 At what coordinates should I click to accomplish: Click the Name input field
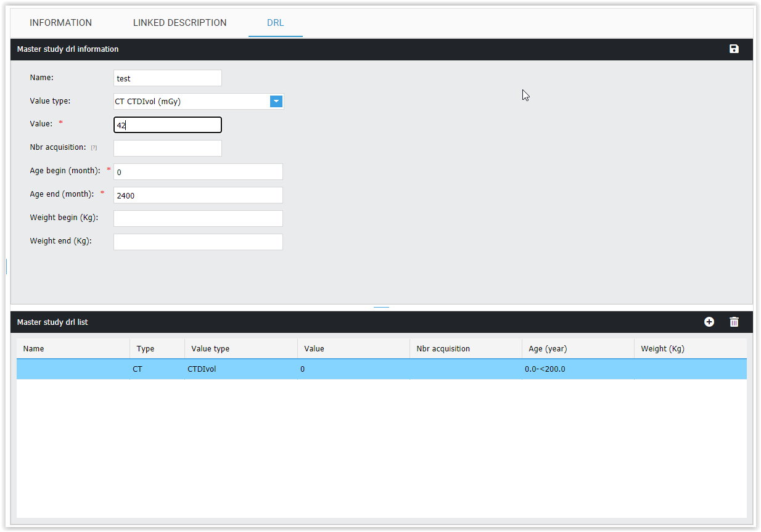167,78
